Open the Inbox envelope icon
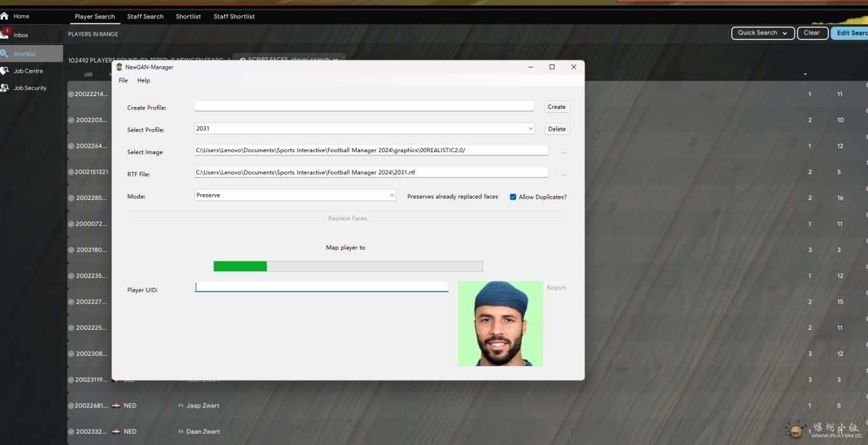Image resolution: width=868 pixels, height=445 pixels. point(4,34)
